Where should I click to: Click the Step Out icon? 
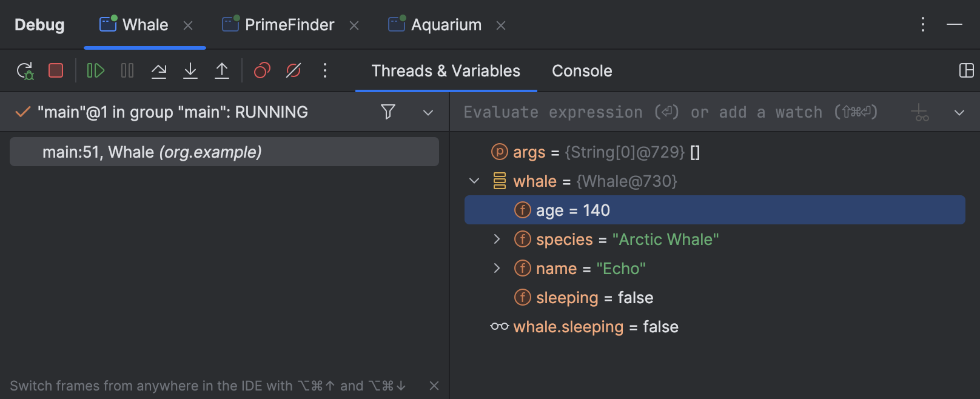222,71
